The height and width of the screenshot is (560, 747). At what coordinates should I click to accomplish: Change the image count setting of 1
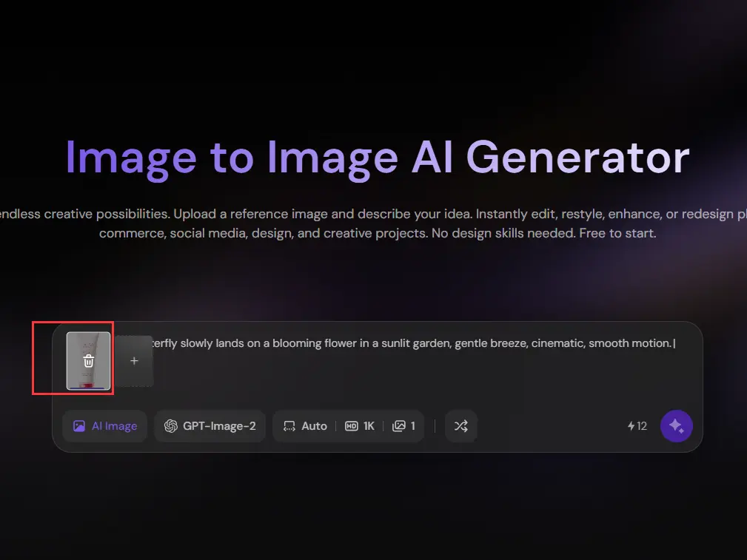(x=403, y=426)
